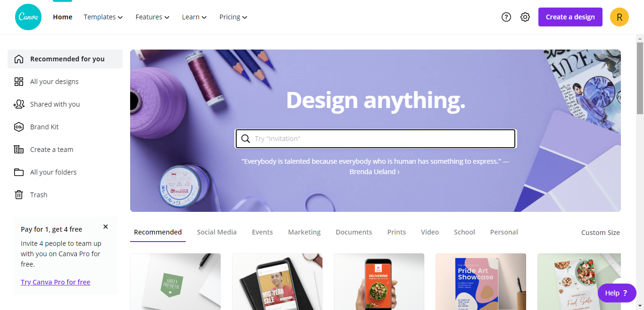Switch to the Marketing tab
The width and height of the screenshot is (644, 310).
[305, 232]
